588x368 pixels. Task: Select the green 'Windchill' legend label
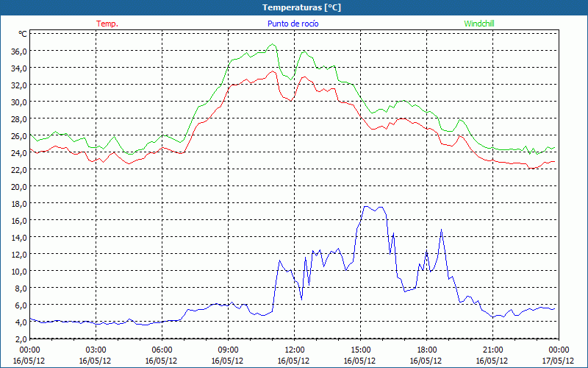[x=479, y=24]
